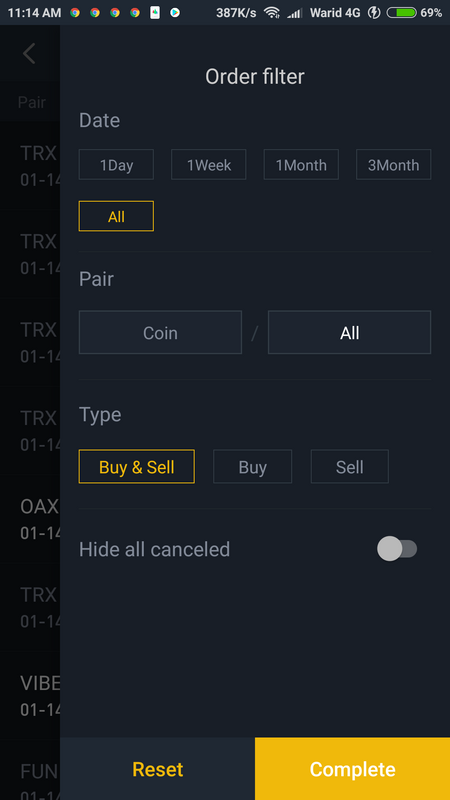Tap the battery indicator icon
Image resolution: width=450 pixels, height=800 pixels.
click(402, 13)
